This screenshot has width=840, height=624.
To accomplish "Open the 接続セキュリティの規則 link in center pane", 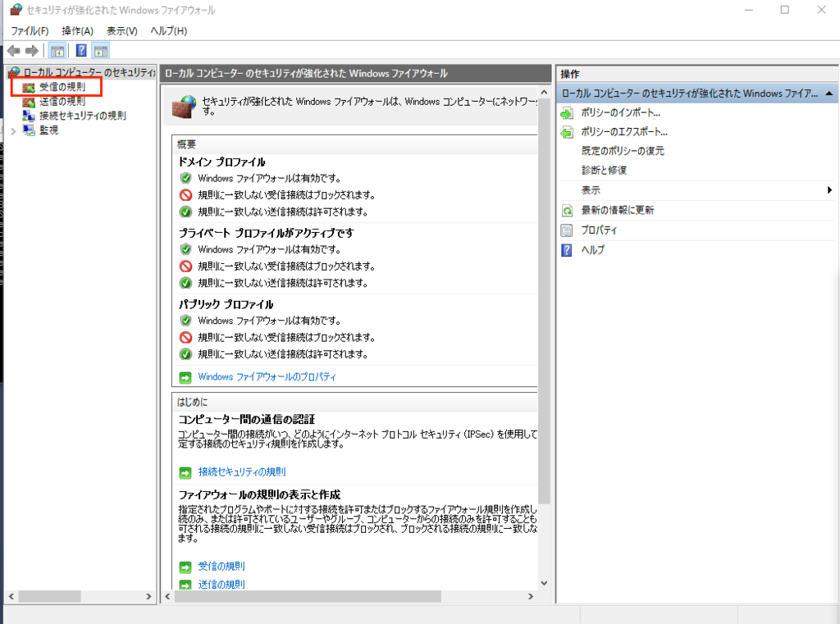I will point(242,471).
